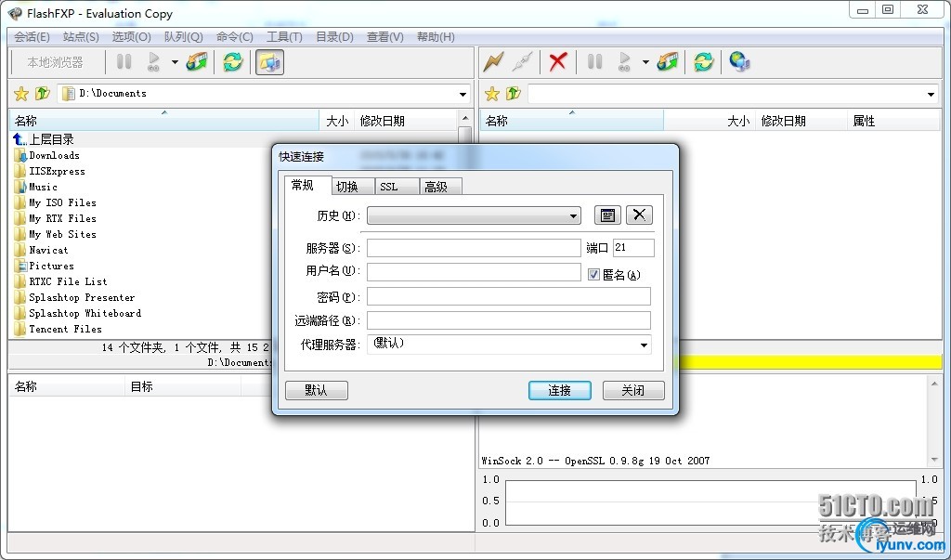Click the 默认 default button
This screenshot has height=560, width=951.
(317, 390)
